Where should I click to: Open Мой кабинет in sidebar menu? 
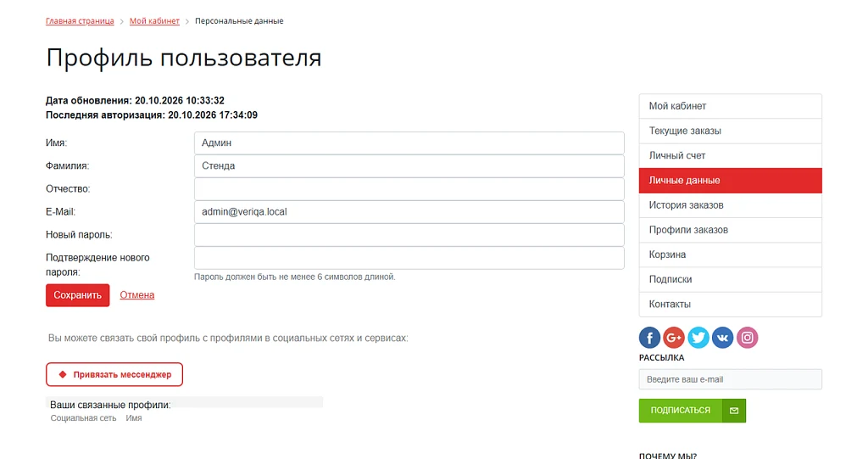coord(730,106)
